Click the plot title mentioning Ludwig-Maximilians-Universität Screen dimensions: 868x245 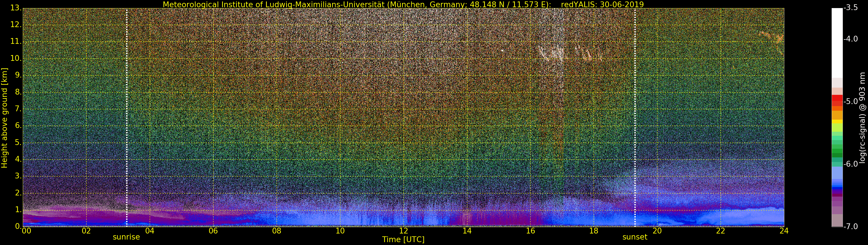pyautogui.click(x=403, y=4)
